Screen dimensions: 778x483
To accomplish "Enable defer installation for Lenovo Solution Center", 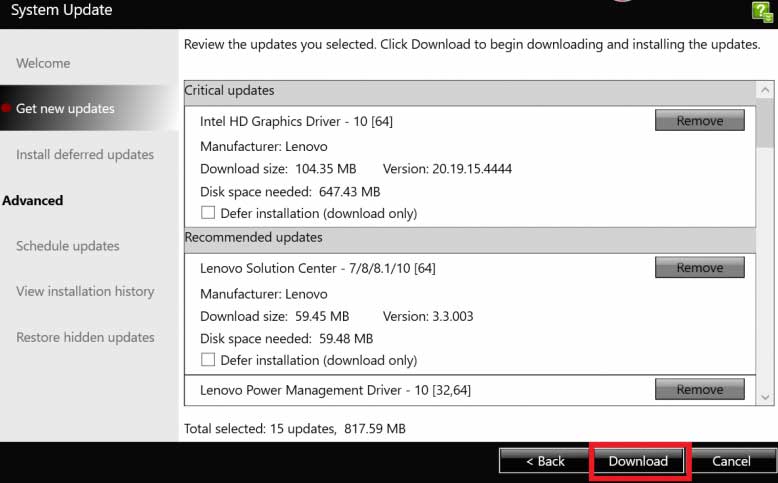I will [208, 360].
